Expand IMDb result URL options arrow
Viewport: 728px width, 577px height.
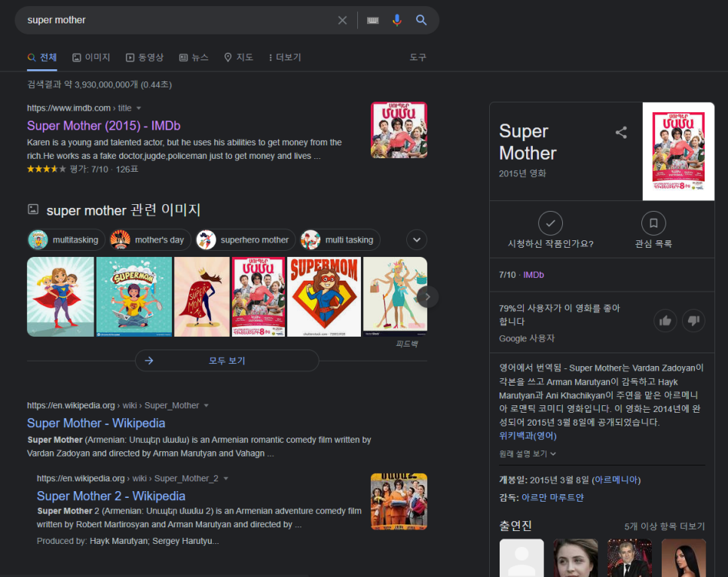point(139,108)
